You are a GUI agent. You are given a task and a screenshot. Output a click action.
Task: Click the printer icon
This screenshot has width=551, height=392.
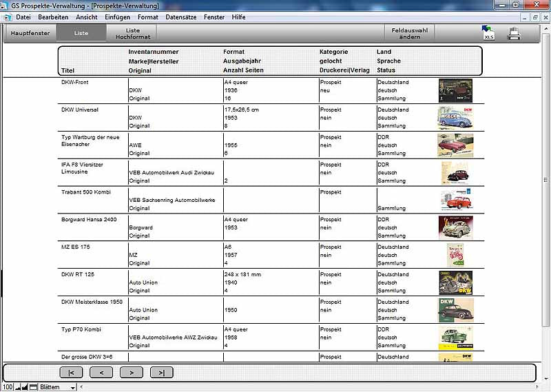tap(513, 33)
